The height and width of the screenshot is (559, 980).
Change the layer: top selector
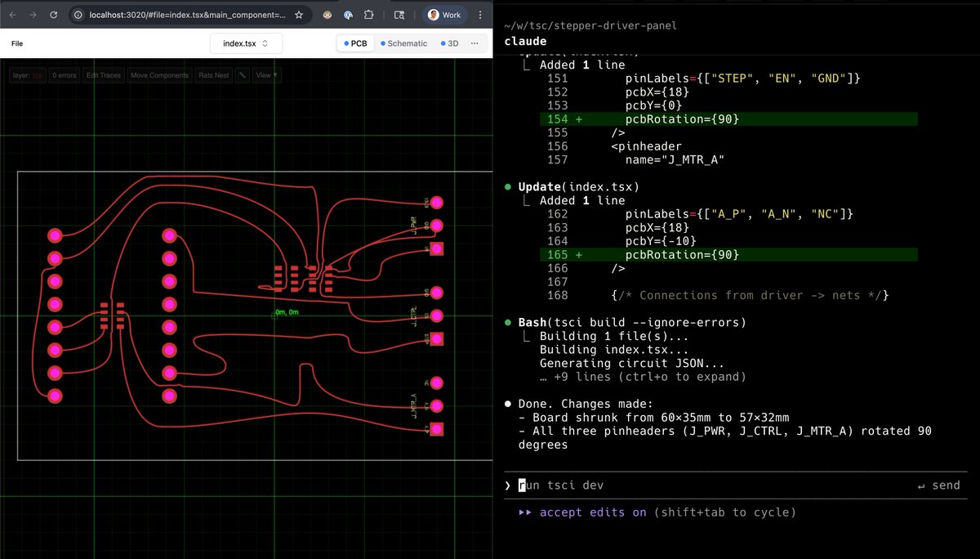click(x=27, y=75)
